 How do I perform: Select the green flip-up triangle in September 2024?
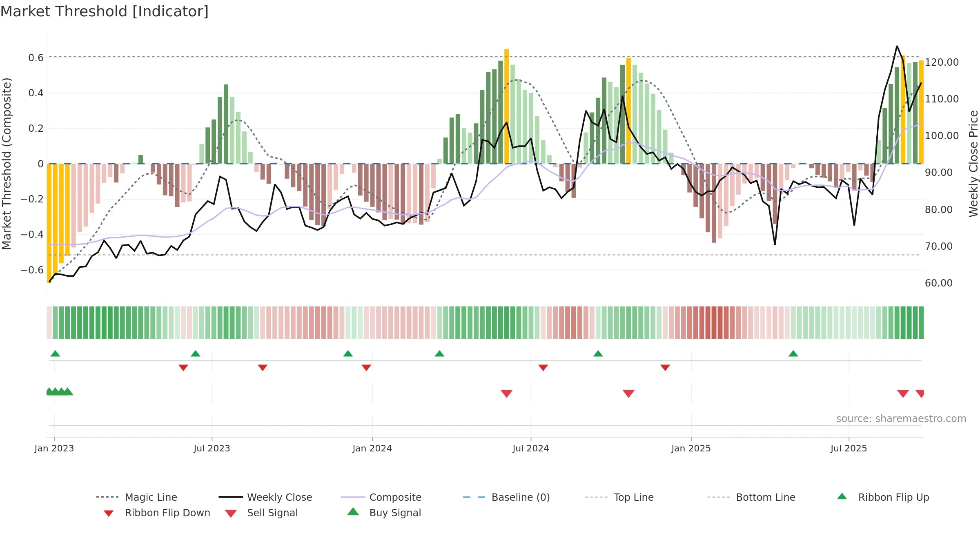tap(598, 353)
